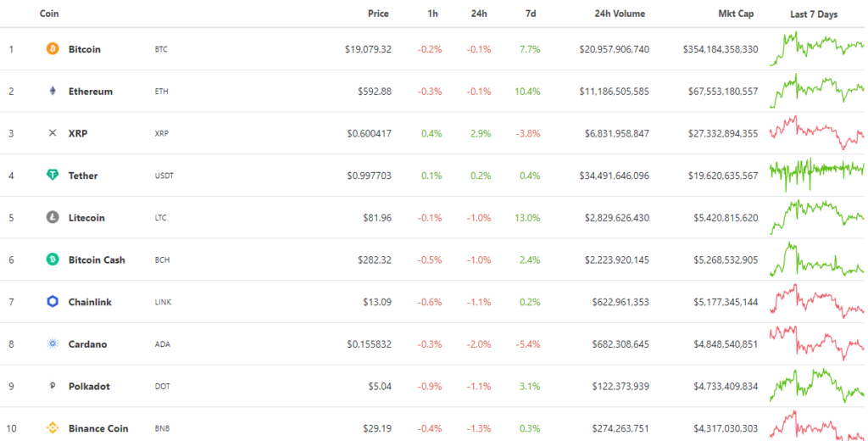The width and height of the screenshot is (868, 441).
Task: Open the Bitcoin coin name link
Action: pyautogui.click(x=84, y=49)
